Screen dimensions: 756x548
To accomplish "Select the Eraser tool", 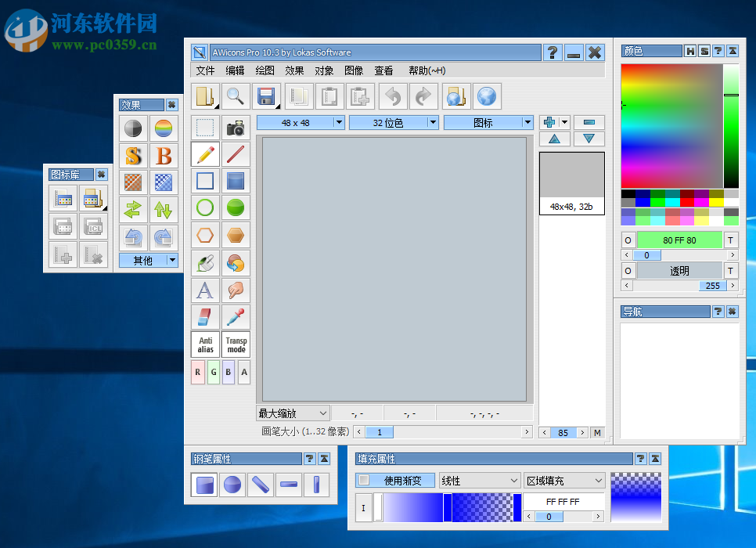I will coord(204,316).
